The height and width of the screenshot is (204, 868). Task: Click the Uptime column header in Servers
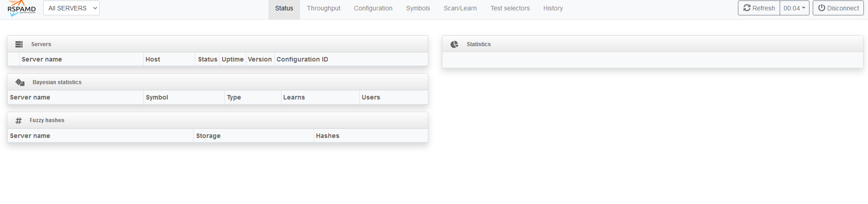233,59
